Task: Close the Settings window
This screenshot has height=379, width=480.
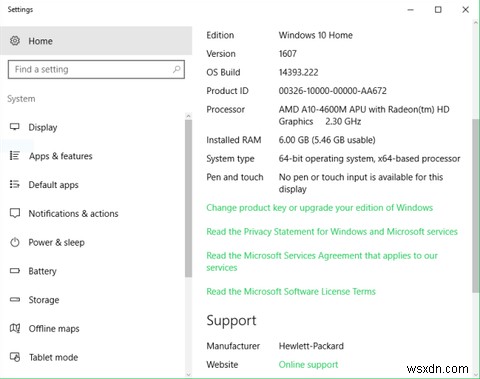Action: coord(465,10)
